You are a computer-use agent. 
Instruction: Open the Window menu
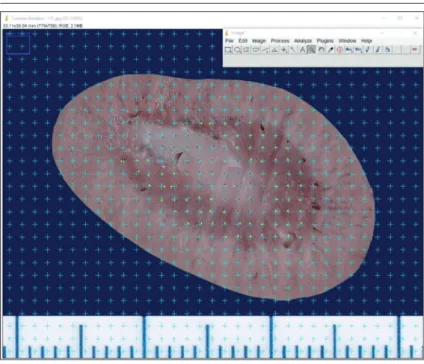[x=347, y=41]
